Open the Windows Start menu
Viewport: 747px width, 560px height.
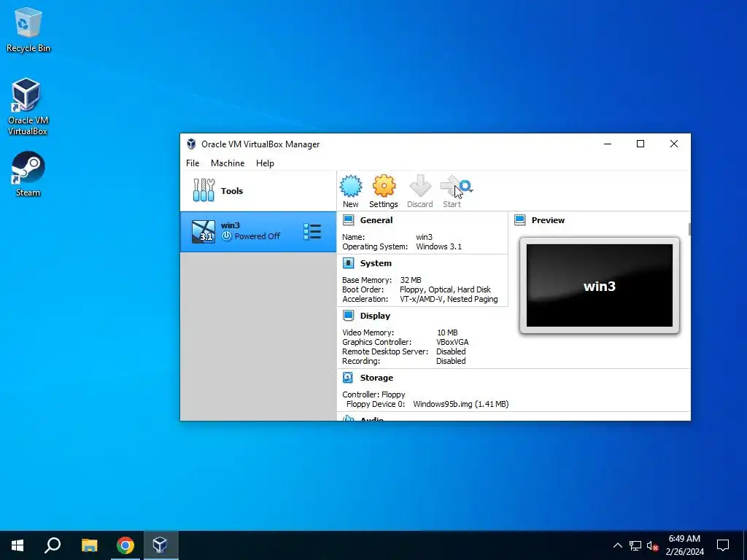coord(18,545)
